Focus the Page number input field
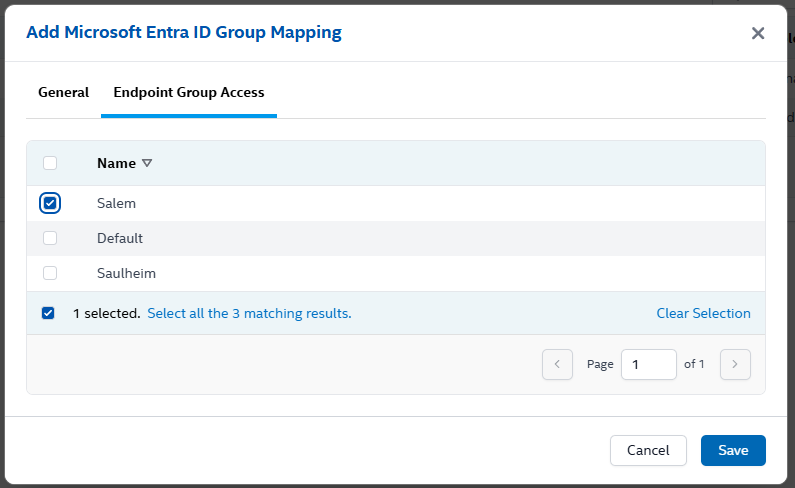The image size is (795, 488). [x=648, y=364]
